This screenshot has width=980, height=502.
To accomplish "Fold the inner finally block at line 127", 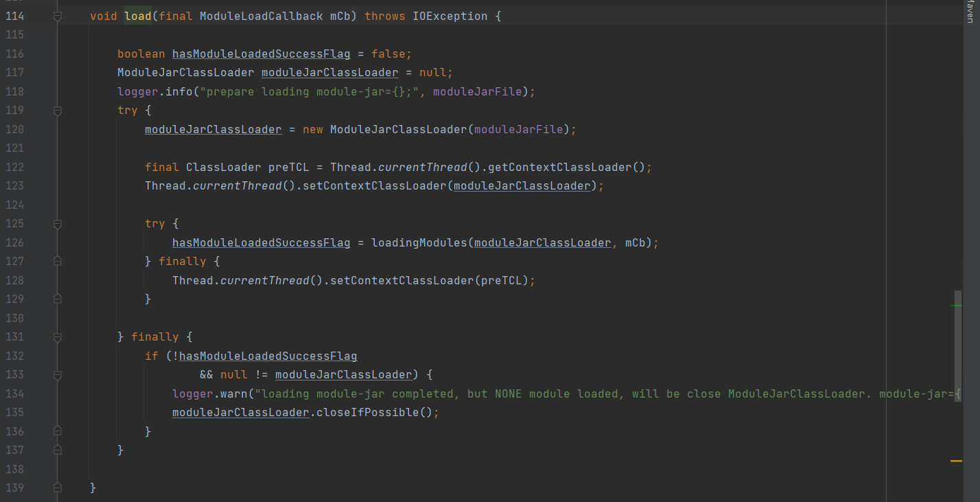I will (x=58, y=261).
